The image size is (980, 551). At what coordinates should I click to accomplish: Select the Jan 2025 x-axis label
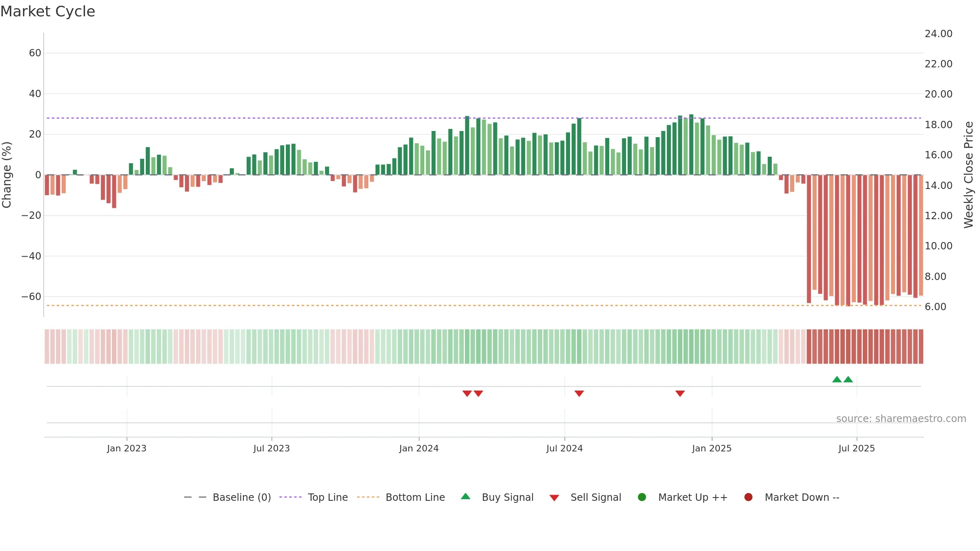pos(712,448)
